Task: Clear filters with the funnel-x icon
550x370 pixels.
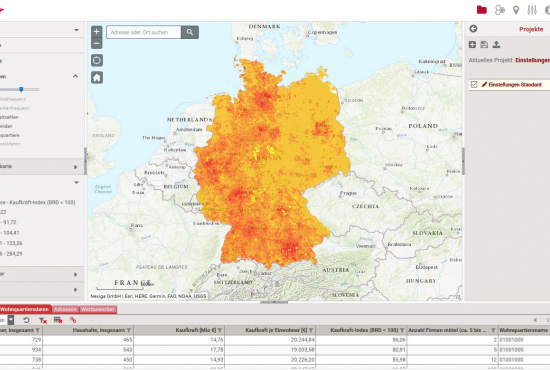Action: pos(42,320)
